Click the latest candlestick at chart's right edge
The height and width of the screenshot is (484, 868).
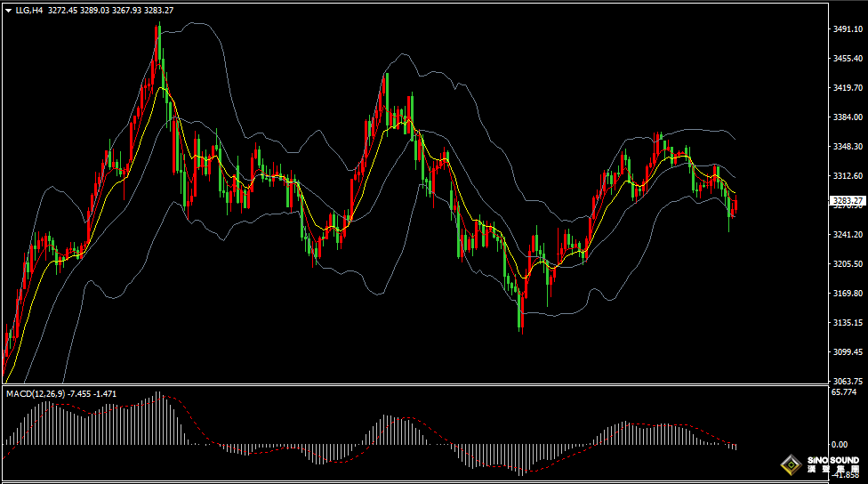(x=735, y=206)
